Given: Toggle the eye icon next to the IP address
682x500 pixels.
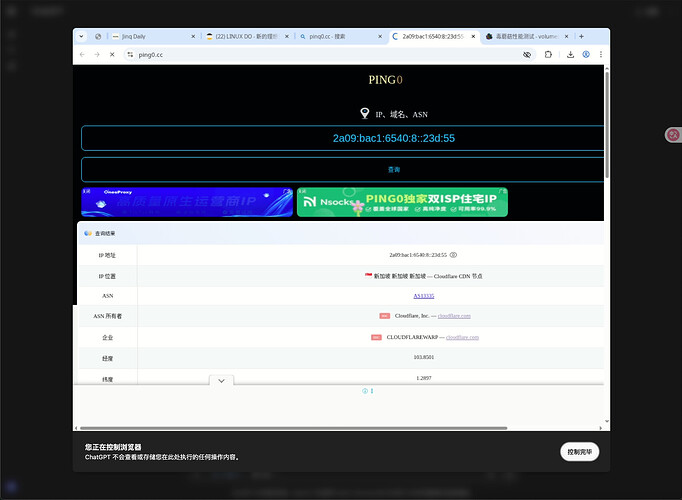Looking at the screenshot, I should click(453, 255).
